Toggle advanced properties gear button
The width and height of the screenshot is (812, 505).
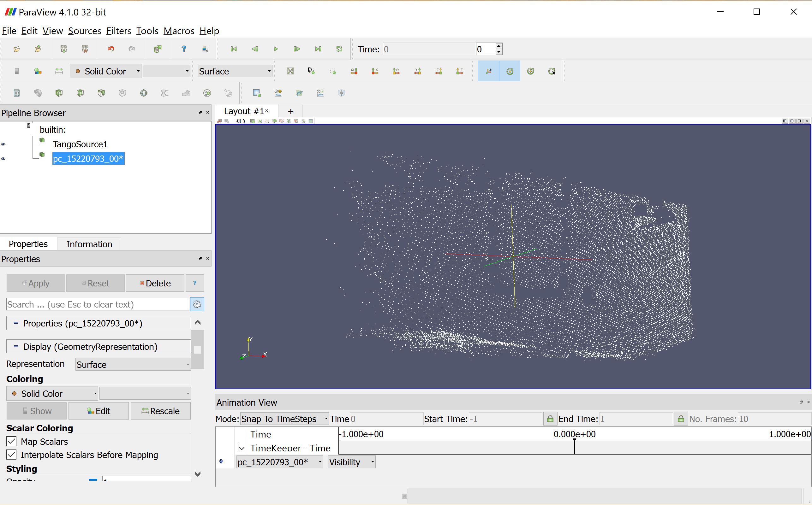(x=197, y=304)
